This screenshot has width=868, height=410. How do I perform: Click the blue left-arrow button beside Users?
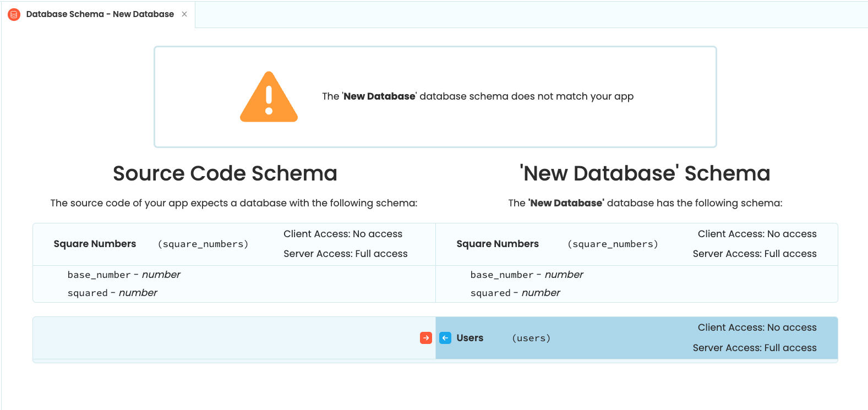click(x=445, y=338)
